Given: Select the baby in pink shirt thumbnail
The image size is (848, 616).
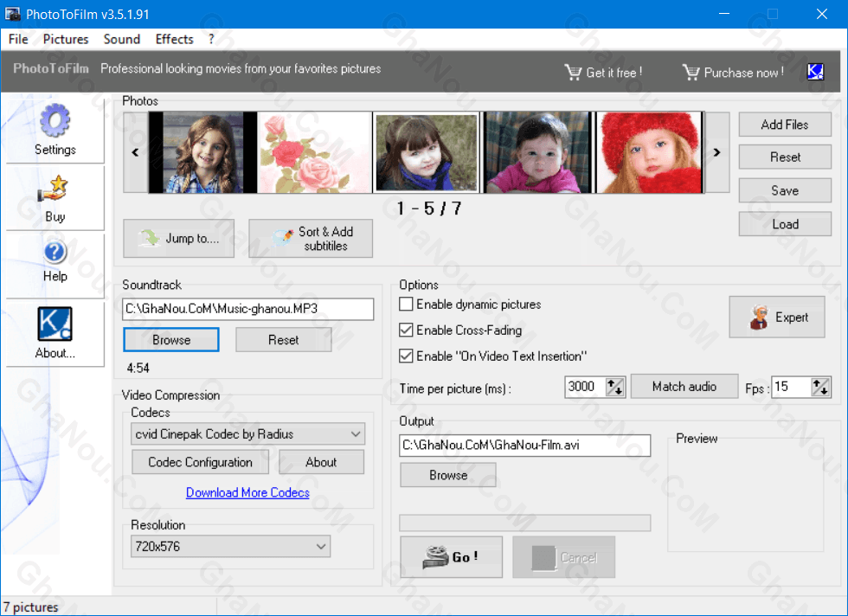Looking at the screenshot, I should 537,152.
